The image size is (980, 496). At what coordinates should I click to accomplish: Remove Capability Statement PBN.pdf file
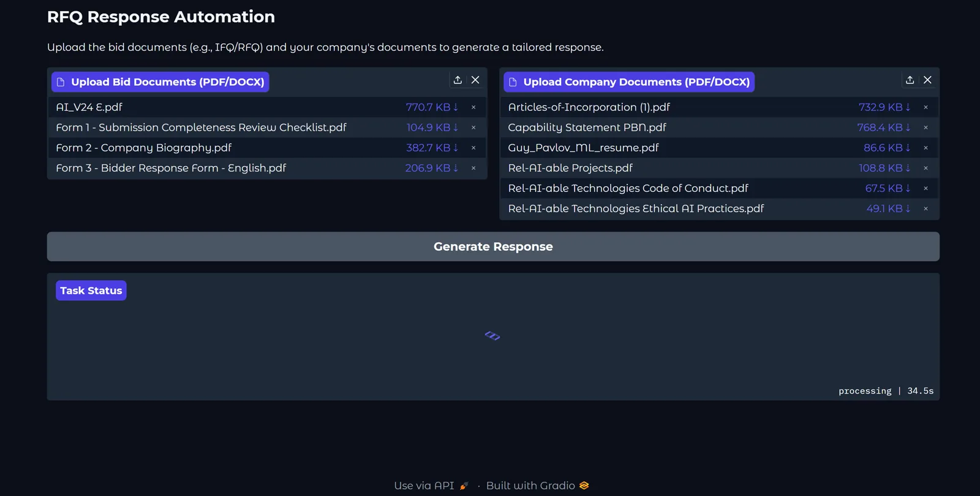pos(925,128)
